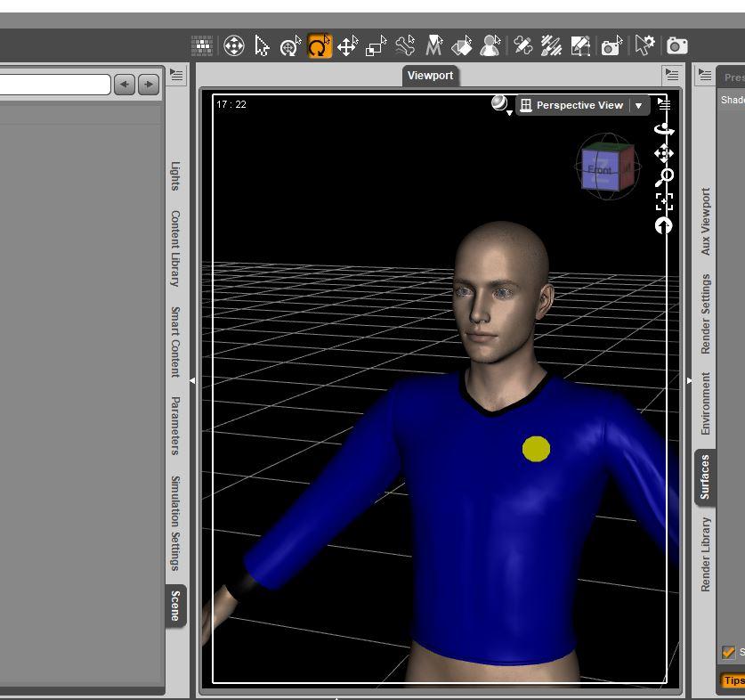Open the viewport options menu icon

pyautogui.click(x=664, y=103)
